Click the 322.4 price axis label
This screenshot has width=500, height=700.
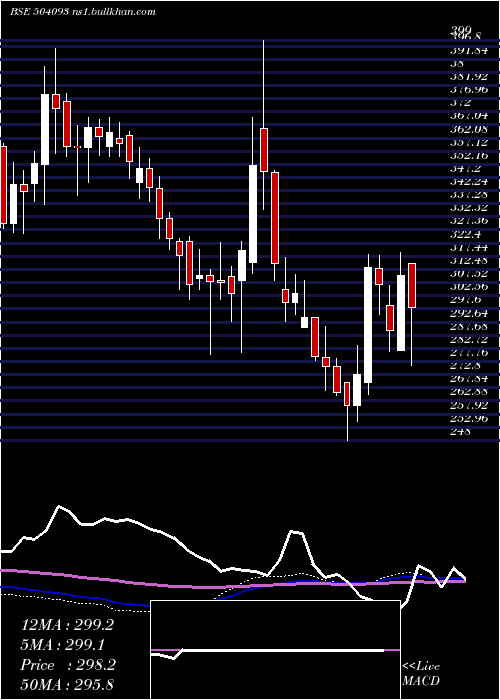pos(465,234)
